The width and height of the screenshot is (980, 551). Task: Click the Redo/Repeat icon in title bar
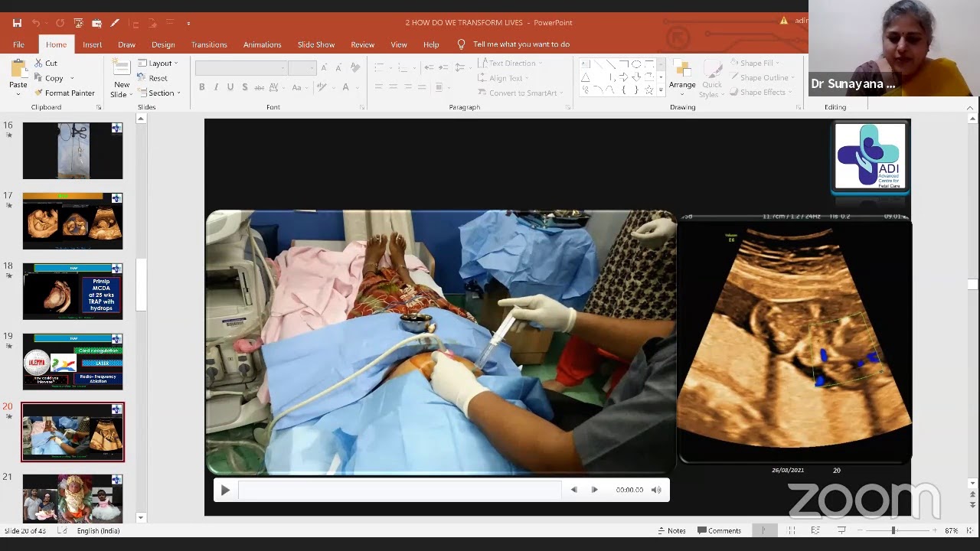click(60, 23)
